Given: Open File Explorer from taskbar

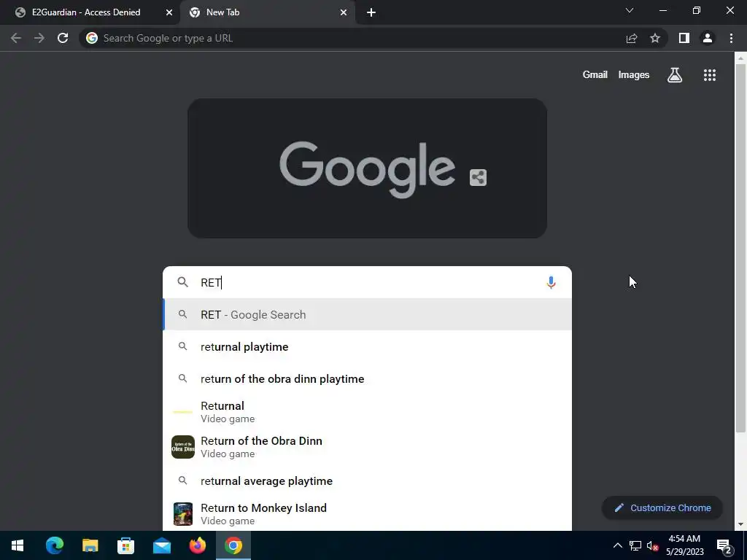Looking at the screenshot, I should tap(90, 545).
